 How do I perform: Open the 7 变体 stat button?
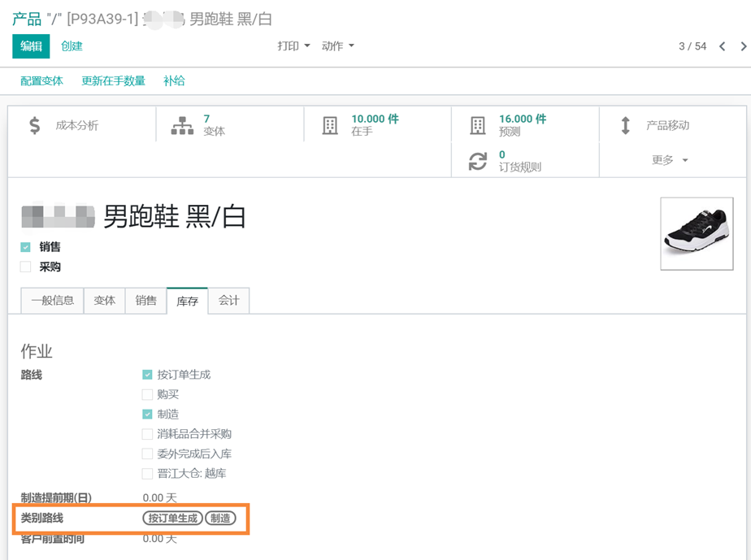click(229, 125)
